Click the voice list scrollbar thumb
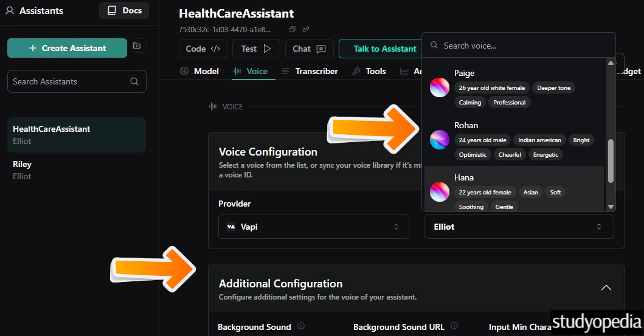The image size is (644, 336). pos(611,161)
